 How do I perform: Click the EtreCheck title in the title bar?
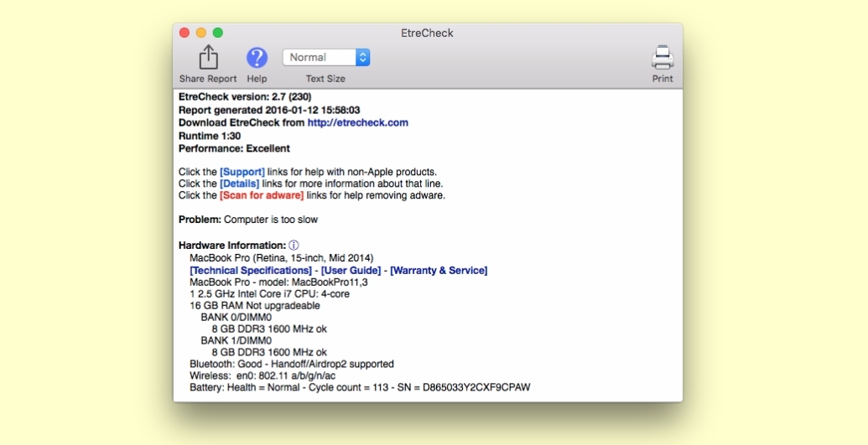point(427,34)
